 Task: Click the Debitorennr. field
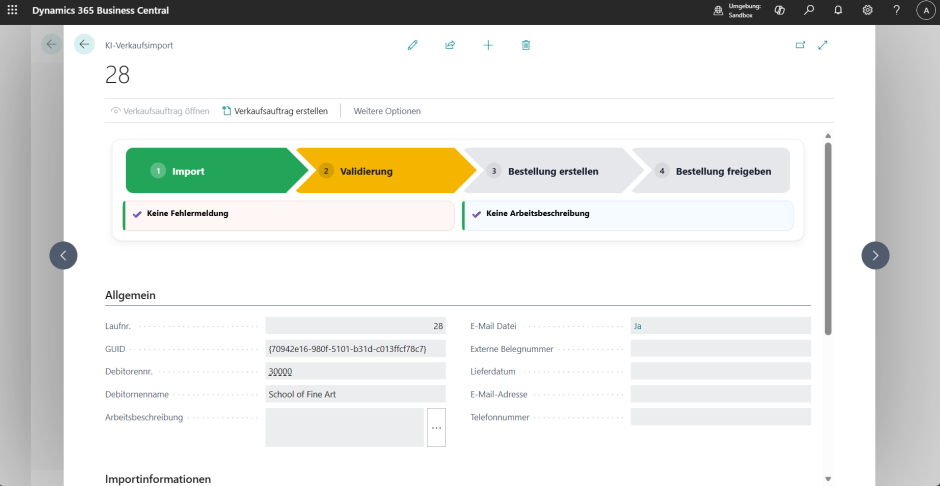point(355,371)
